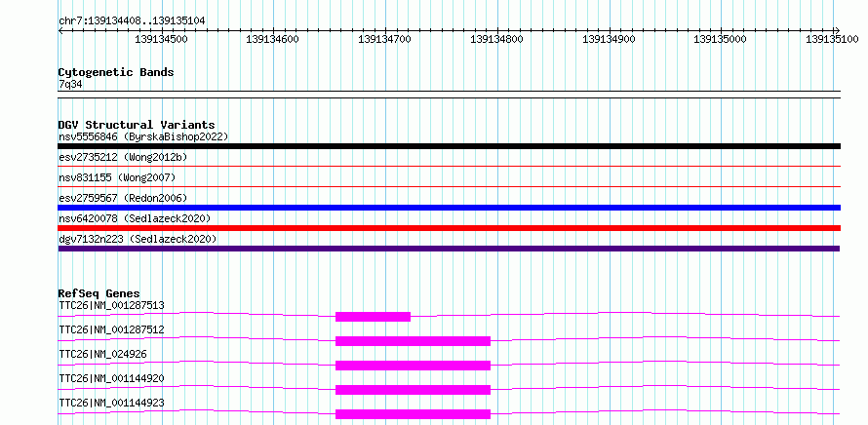Click the magenta exon block of NM_001144923

click(413, 414)
